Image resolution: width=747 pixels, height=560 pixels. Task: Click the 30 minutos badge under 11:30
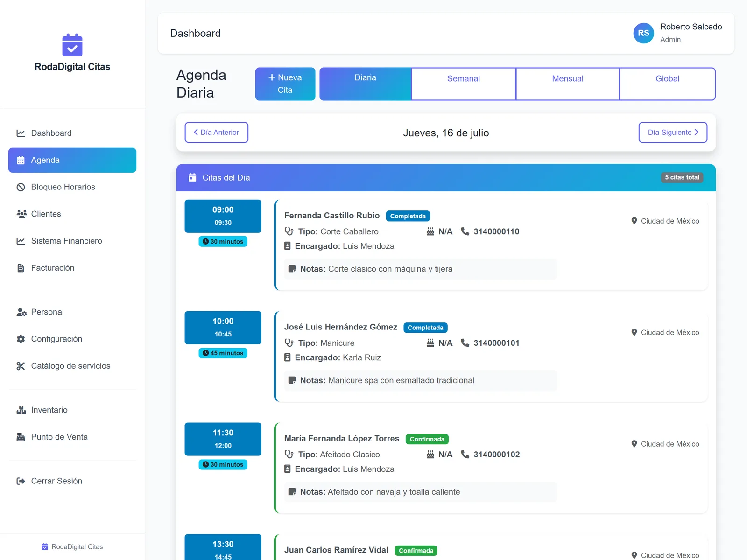223,465
